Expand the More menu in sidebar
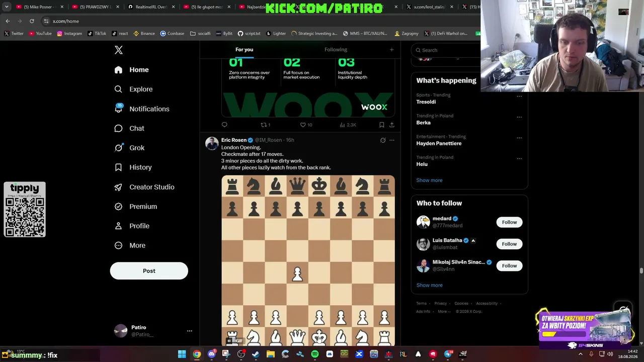This screenshot has width=644, height=362. point(130,245)
